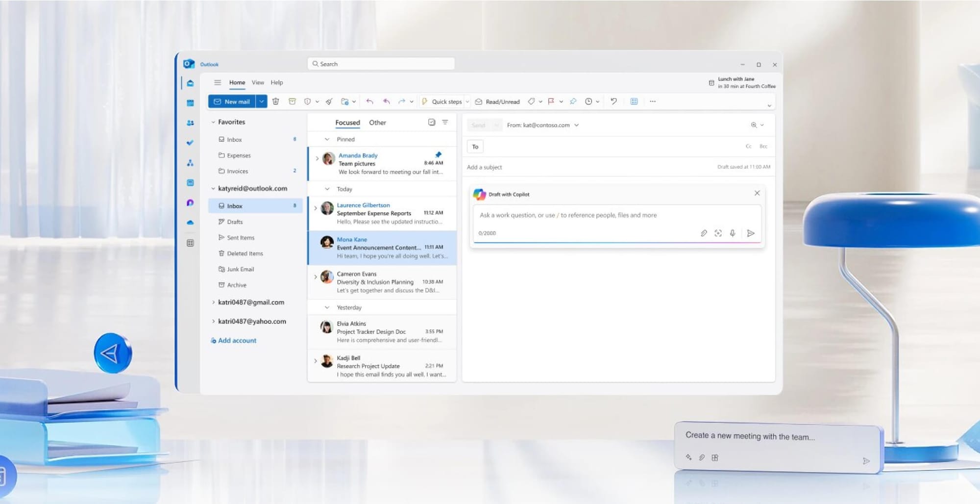Click the Flag icon in the toolbar
This screenshot has width=980, height=504.
coord(551,101)
